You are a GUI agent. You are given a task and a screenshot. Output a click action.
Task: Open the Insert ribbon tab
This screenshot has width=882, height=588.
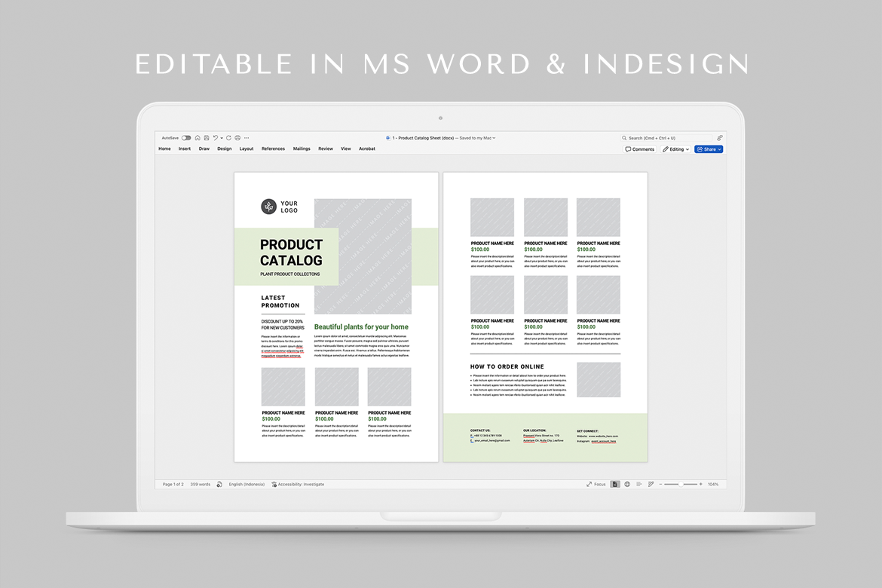(x=185, y=149)
